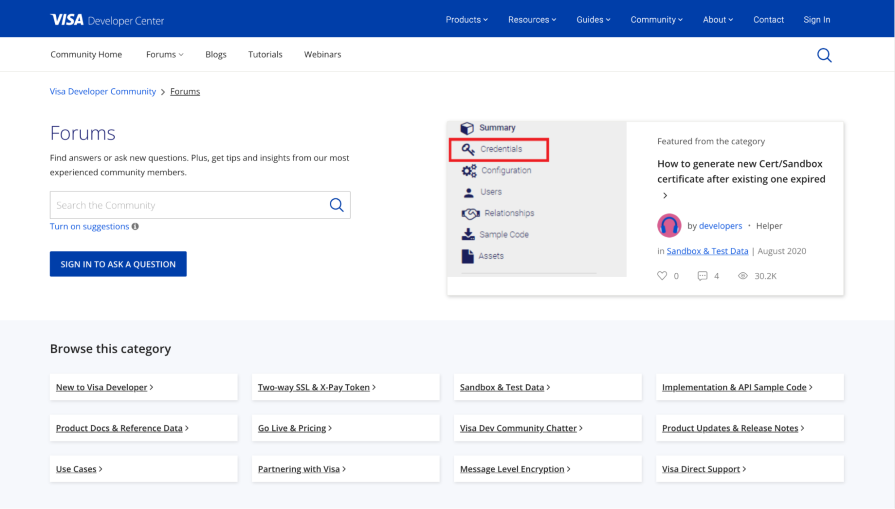Click the Search the Community input field
Viewport: 895px width, 509px height.
click(x=185, y=205)
